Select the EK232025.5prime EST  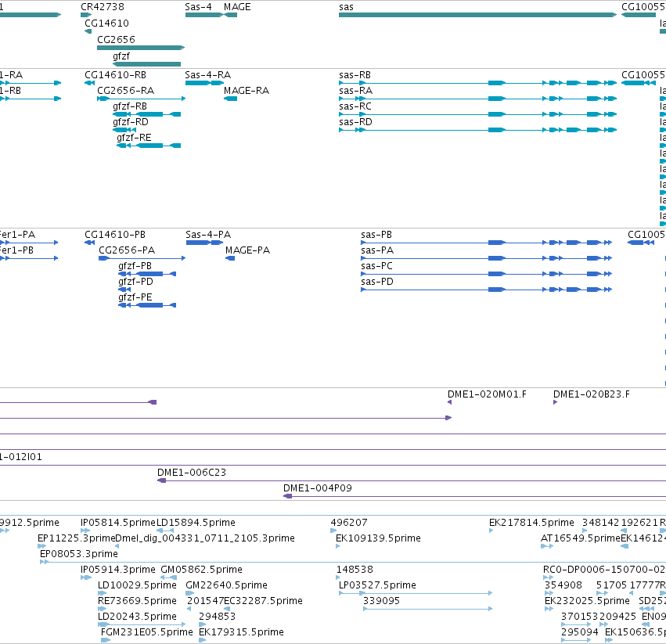(549, 609)
